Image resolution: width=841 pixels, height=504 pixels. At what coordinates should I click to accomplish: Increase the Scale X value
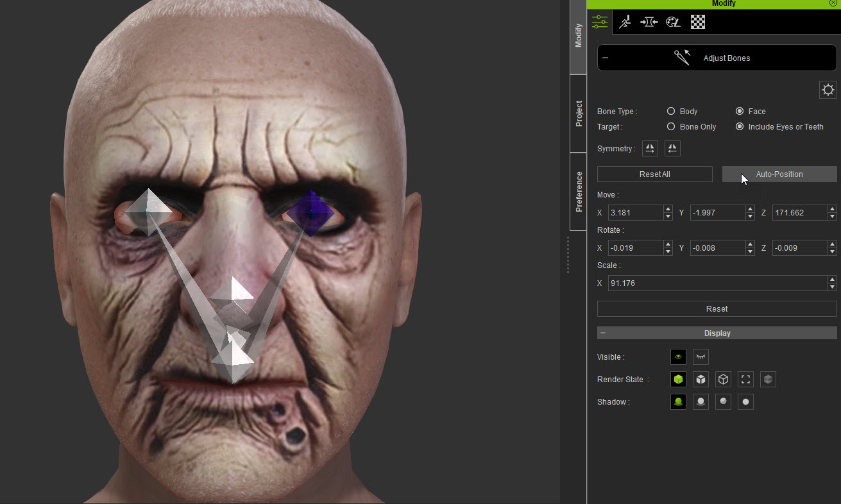832,280
